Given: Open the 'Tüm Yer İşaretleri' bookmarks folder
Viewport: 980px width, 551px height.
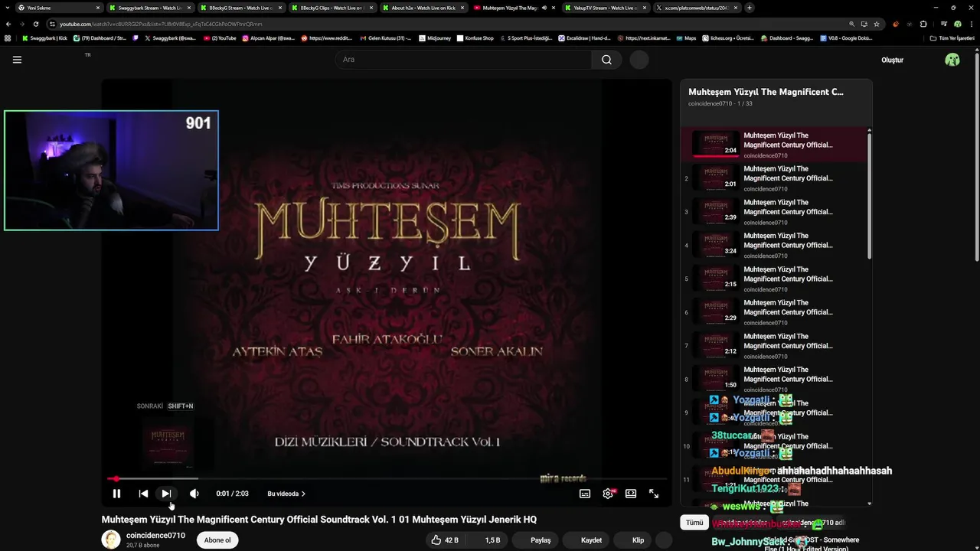Looking at the screenshot, I should [x=952, y=37].
